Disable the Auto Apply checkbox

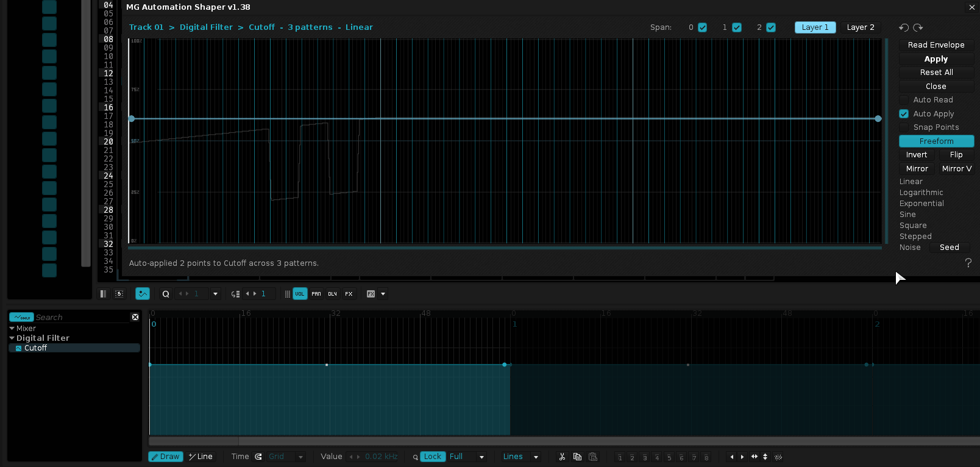[x=904, y=114]
